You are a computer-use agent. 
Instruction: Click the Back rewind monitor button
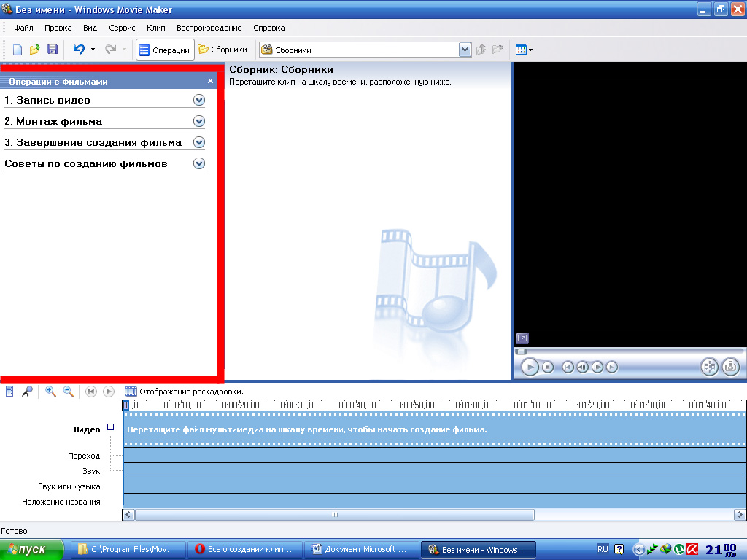pos(568,367)
